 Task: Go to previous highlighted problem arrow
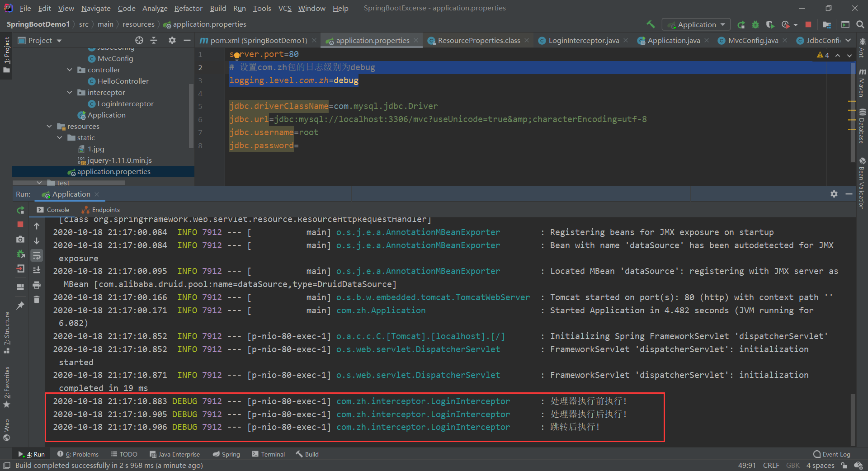(838, 55)
